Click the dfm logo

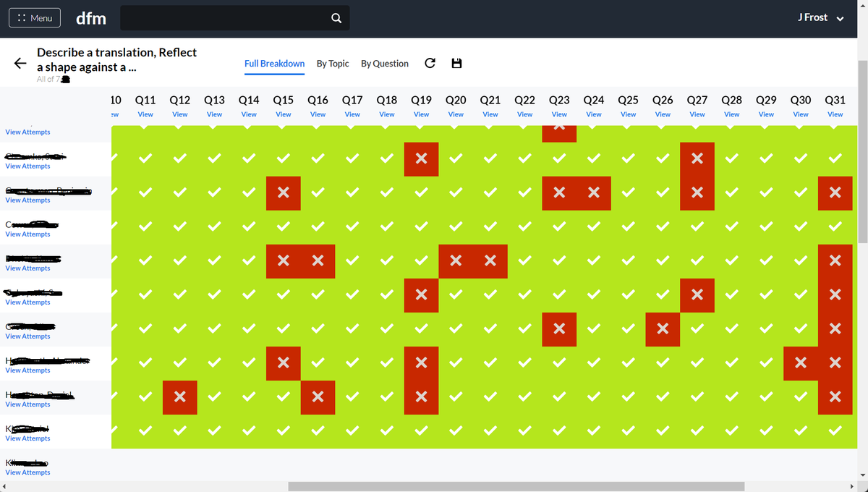coord(91,19)
